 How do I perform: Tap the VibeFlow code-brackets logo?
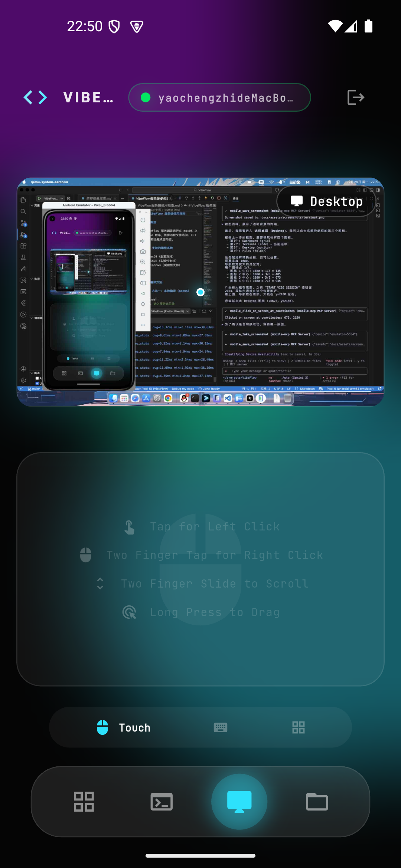pos(35,98)
